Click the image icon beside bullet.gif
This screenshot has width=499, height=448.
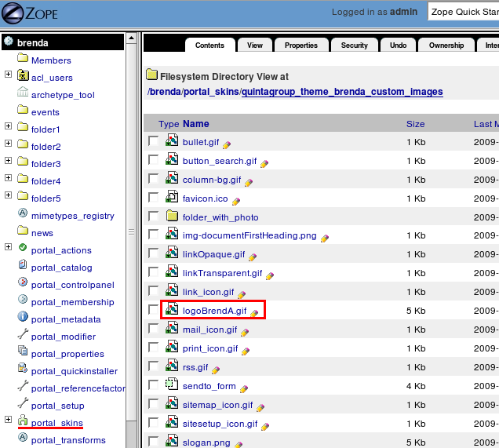[172, 140]
